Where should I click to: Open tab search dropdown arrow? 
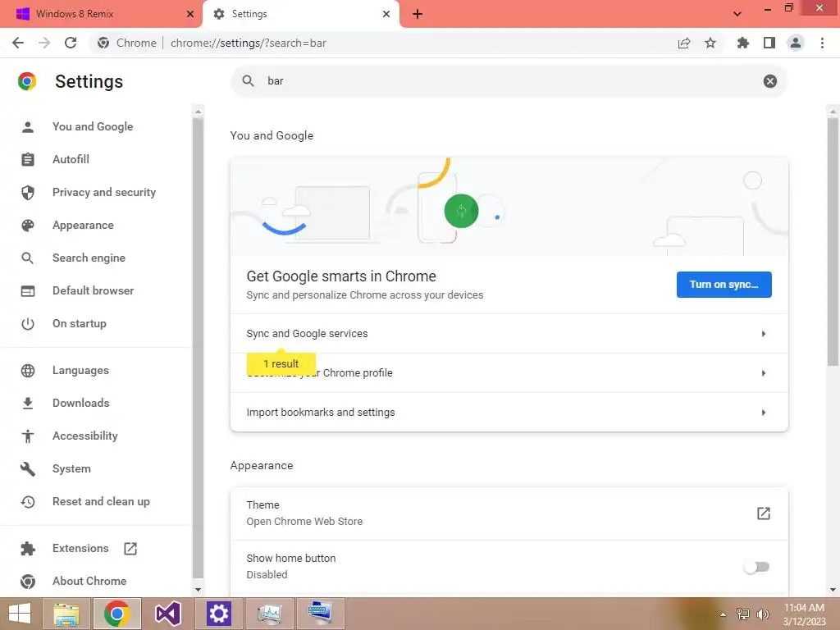[737, 14]
